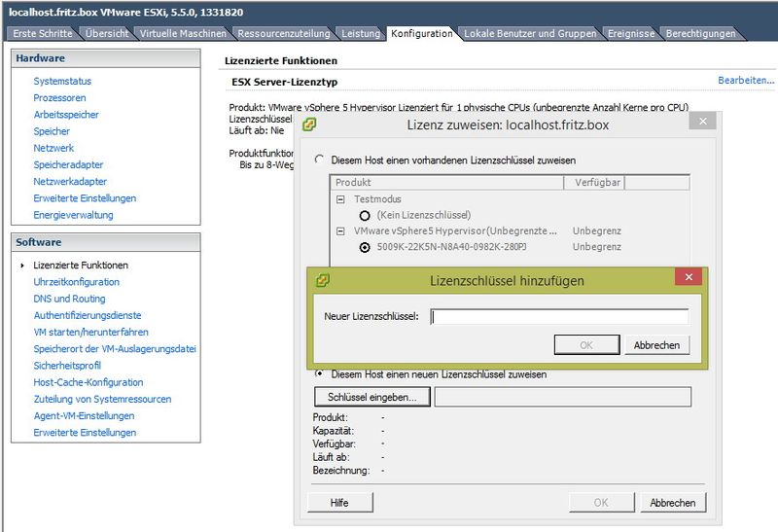778x532 pixels.
Task: Click the key display field beside Schlüssel eingeben
Action: [x=563, y=397]
